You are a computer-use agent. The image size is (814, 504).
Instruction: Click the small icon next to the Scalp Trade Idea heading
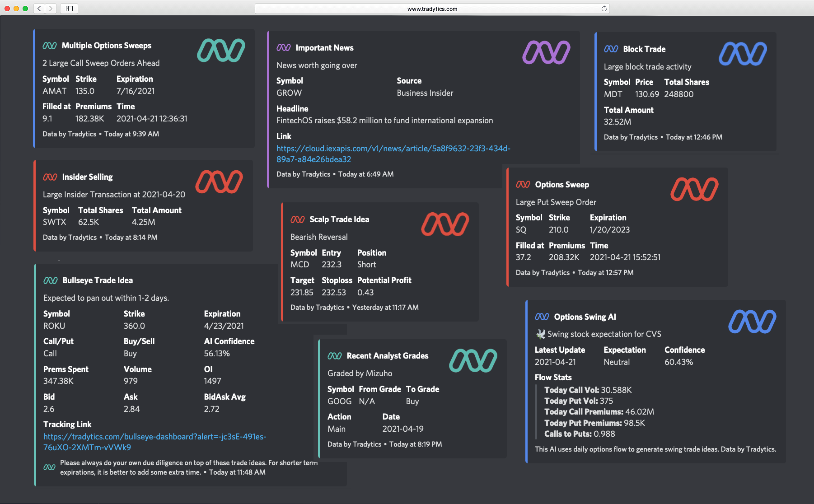click(x=298, y=219)
